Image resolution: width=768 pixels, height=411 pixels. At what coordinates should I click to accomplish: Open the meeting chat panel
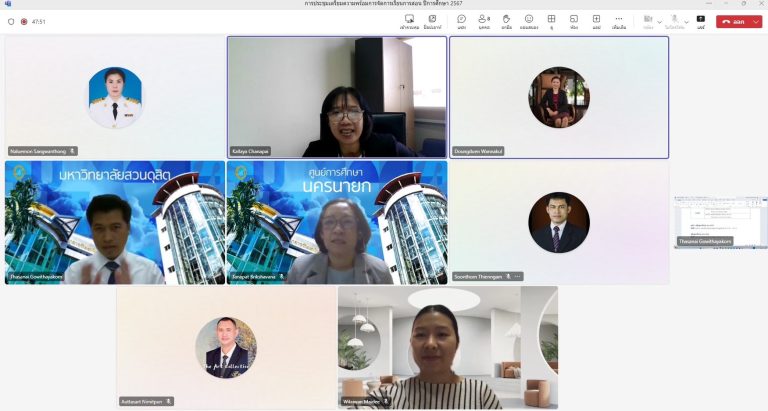click(x=461, y=20)
